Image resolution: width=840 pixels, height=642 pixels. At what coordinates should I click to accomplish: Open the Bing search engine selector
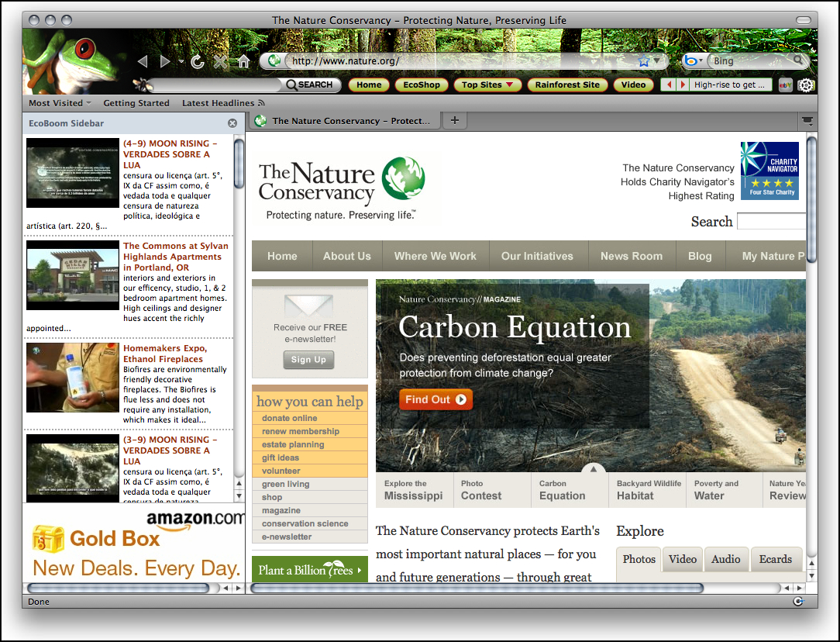694,61
